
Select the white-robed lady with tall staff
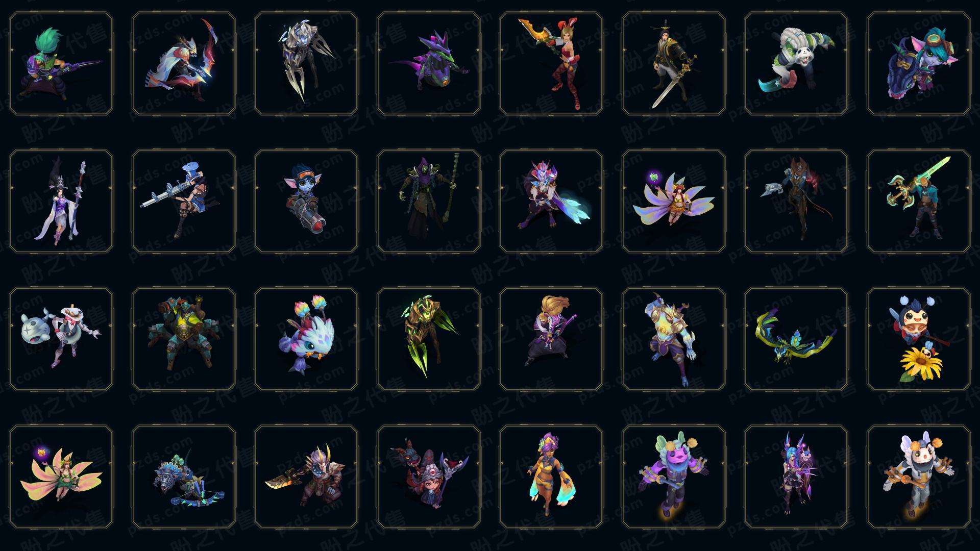tap(61, 201)
